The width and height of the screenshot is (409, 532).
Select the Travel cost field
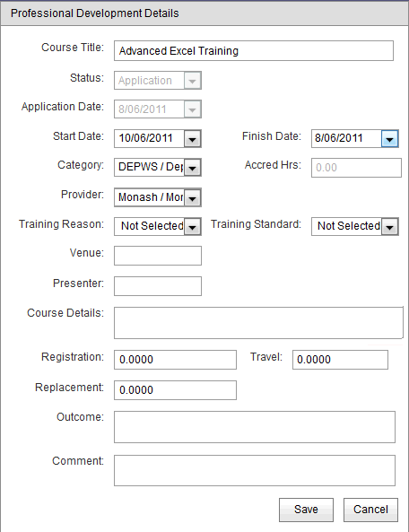[340, 360]
